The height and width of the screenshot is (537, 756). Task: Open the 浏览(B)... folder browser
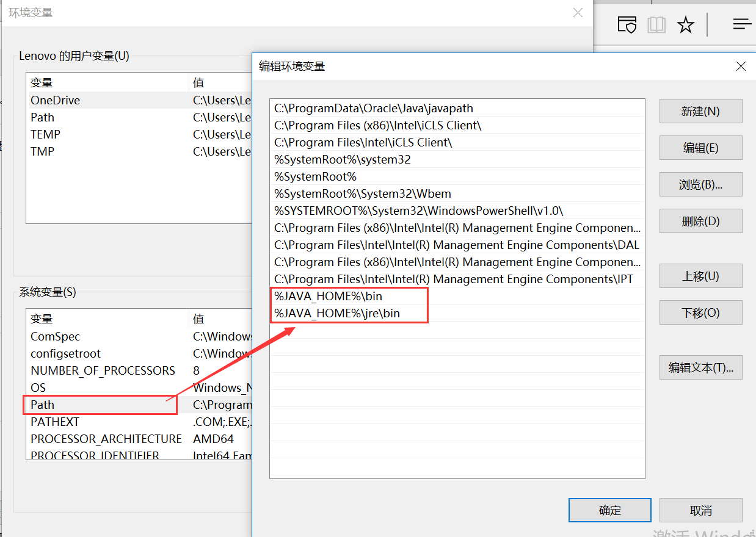pos(700,184)
